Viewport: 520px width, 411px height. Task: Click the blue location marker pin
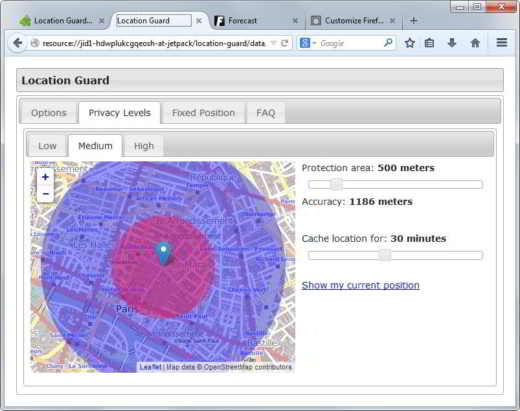point(164,254)
